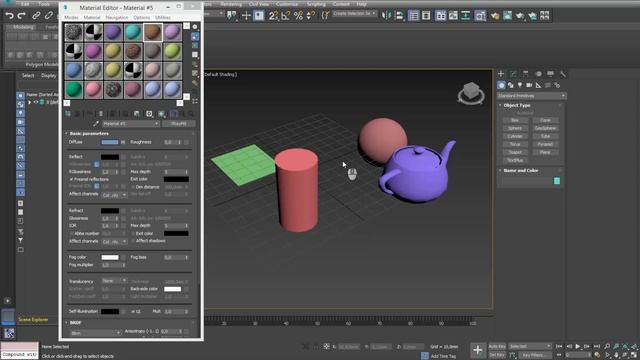Open the Display command panel tab
This screenshot has width=640, height=360.
point(550,74)
